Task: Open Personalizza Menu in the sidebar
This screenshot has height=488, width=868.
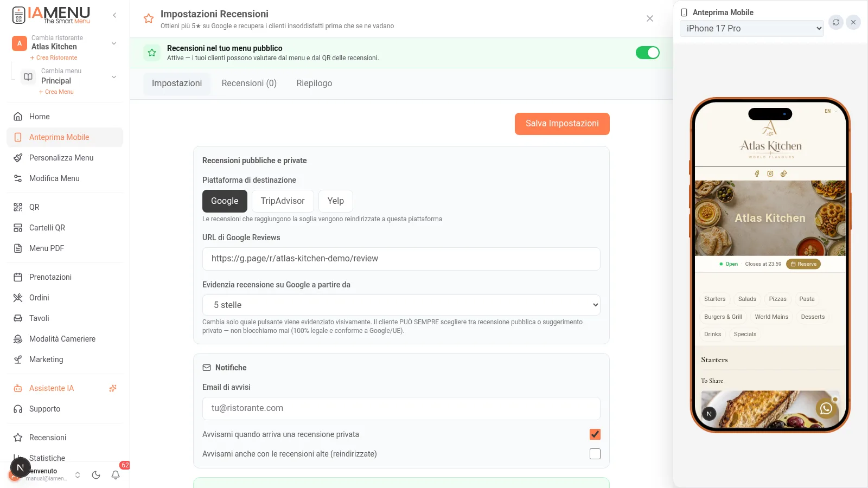Action: (65, 158)
